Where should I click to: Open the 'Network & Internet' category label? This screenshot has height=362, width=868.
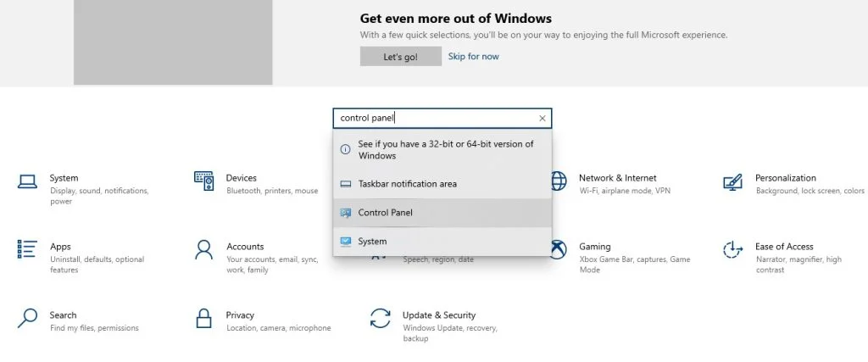tap(618, 178)
